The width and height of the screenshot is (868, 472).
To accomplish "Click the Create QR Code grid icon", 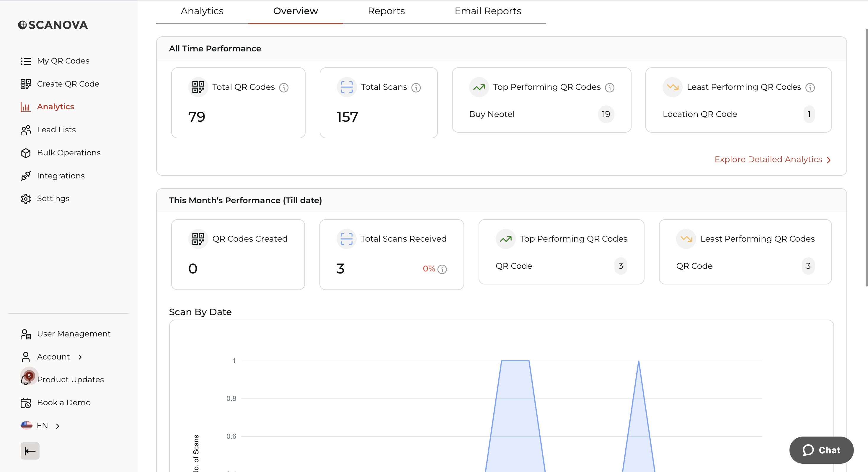I will pyautogui.click(x=26, y=84).
